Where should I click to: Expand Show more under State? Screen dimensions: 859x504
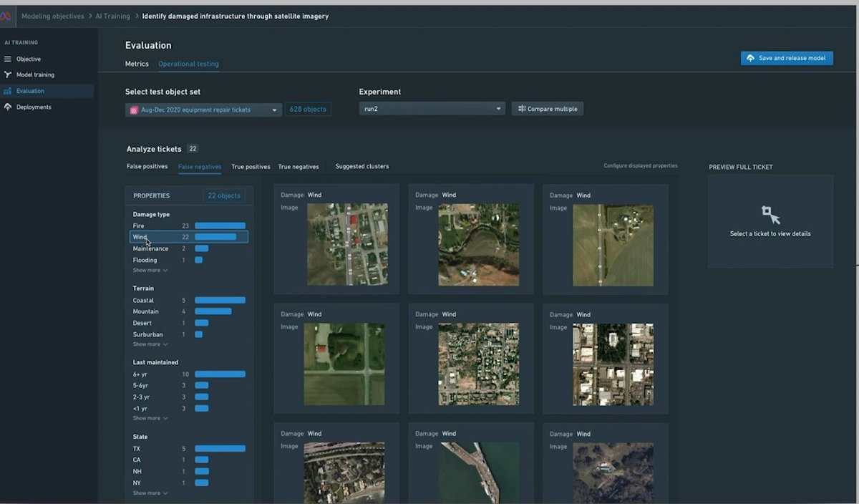tap(150, 493)
